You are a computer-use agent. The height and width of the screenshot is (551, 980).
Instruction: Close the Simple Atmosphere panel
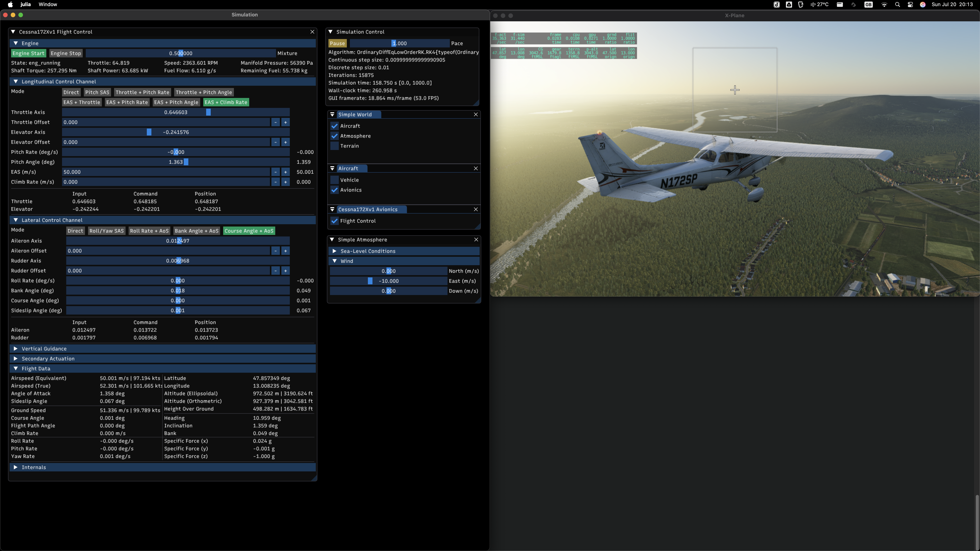[x=476, y=240]
